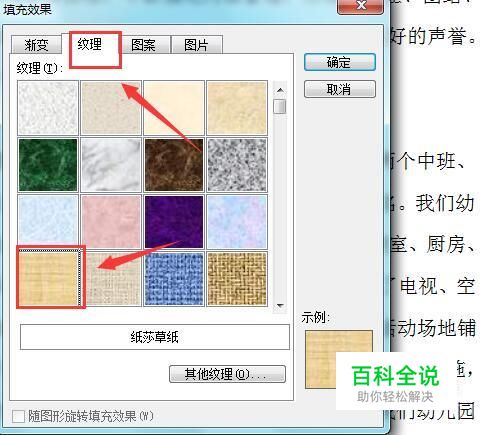Select the pink tissue paper texture
Screen dimensions: 482x435
pos(111,222)
